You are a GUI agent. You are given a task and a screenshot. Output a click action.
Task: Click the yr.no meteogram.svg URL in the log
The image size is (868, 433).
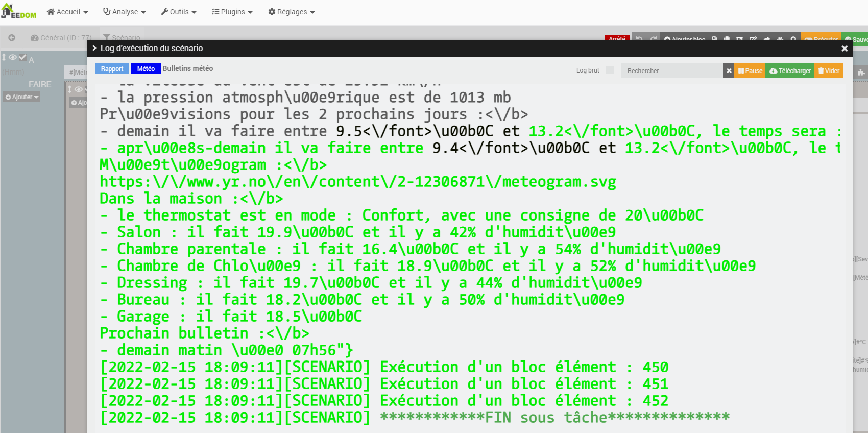358,182
